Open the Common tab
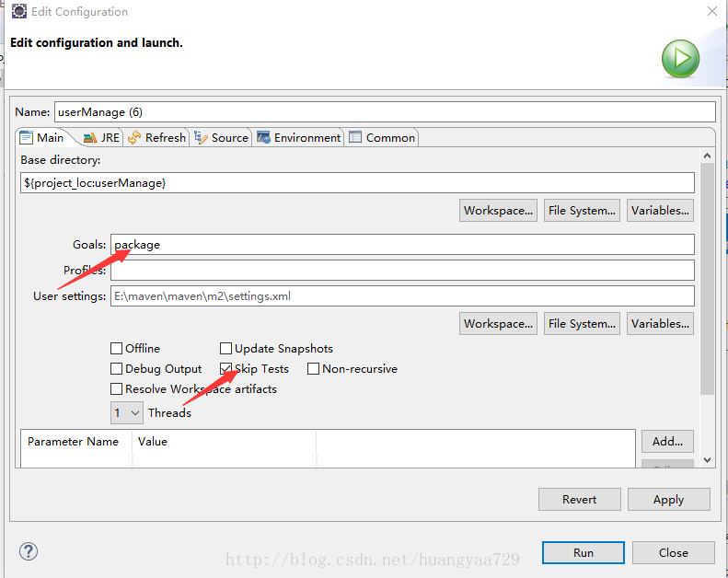Screen dimensions: 728x578 coord(382,138)
